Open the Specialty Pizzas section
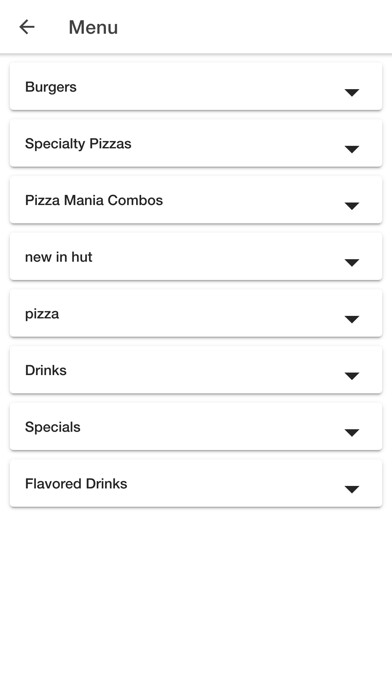 point(196,143)
